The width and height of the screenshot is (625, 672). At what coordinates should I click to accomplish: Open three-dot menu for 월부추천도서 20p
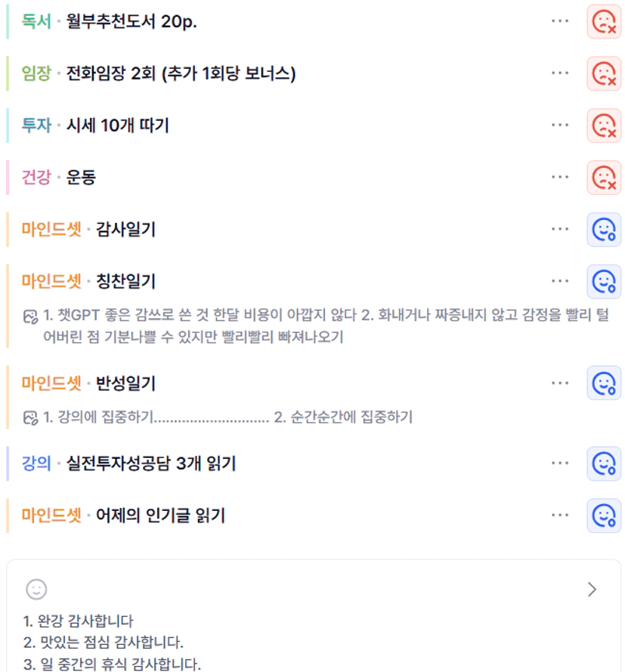pos(560,20)
